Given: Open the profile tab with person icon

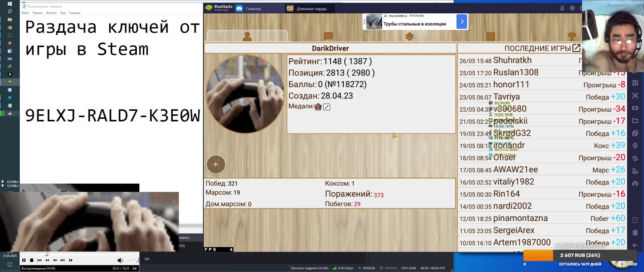Looking at the screenshot, I should click(x=247, y=37).
